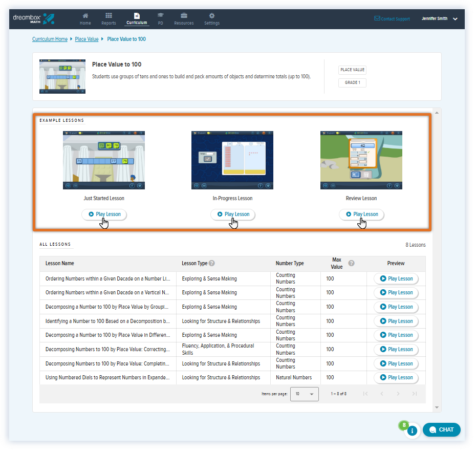Image resolution: width=476 pixels, height=452 pixels.
Task: Open the items per page dropdown
Action: coord(305,394)
